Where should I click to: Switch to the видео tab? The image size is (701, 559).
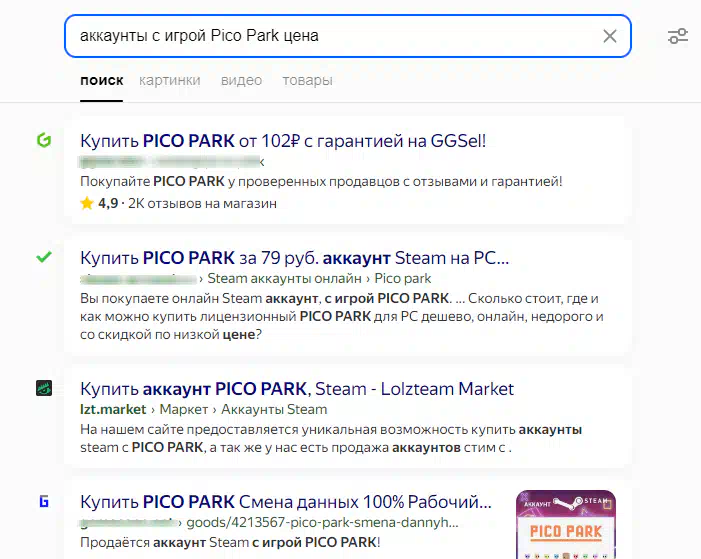(x=241, y=80)
